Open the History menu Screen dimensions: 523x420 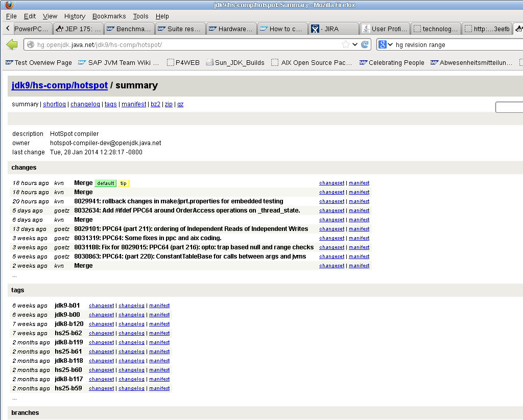(x=75, y=16)
